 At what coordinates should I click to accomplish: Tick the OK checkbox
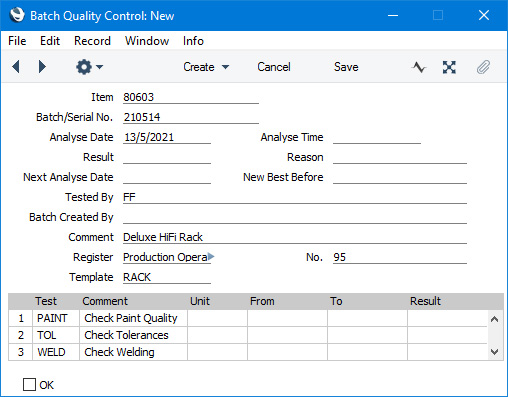pos(29,384)
